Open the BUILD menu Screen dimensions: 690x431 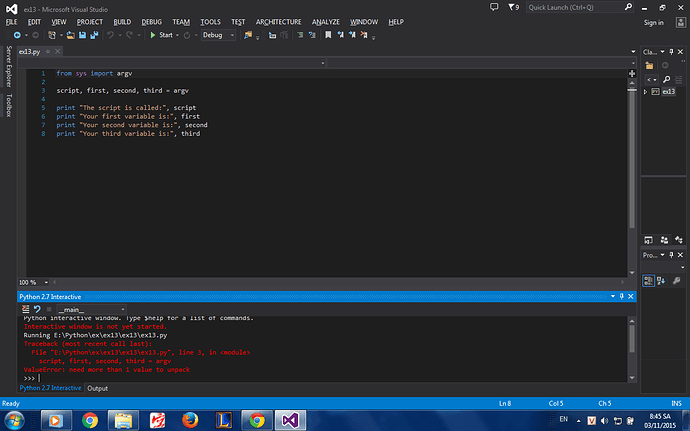tap(122, 21)
